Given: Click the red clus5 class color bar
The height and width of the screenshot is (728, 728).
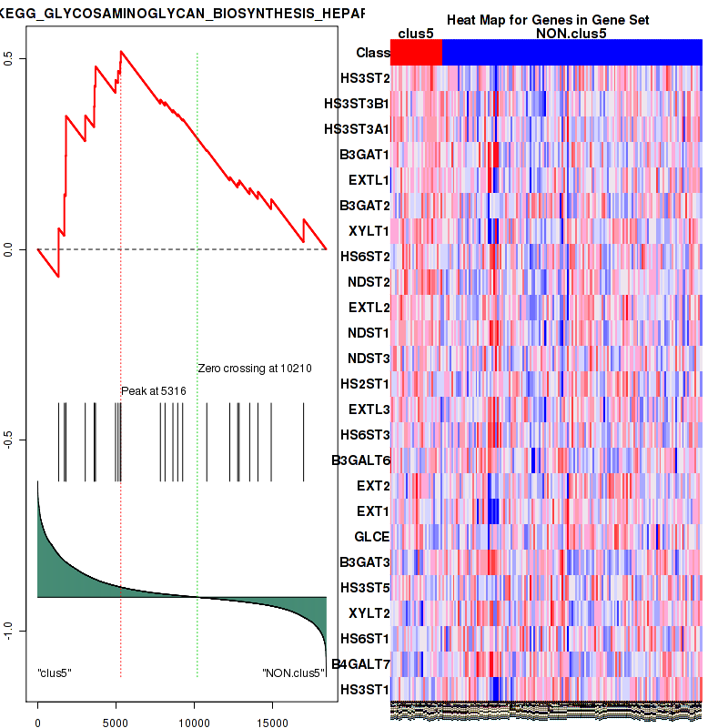Looking at the screenshot, I should (416, 53).
